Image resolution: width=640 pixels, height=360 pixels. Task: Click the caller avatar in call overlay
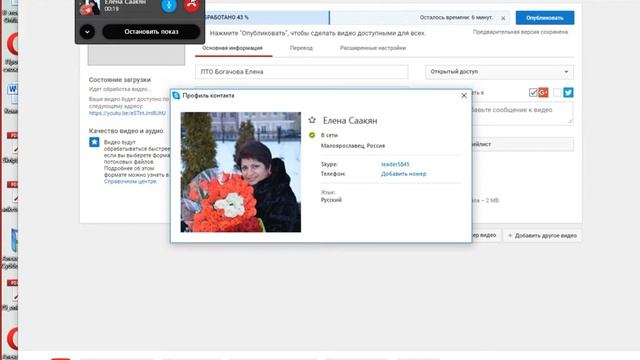89,7
